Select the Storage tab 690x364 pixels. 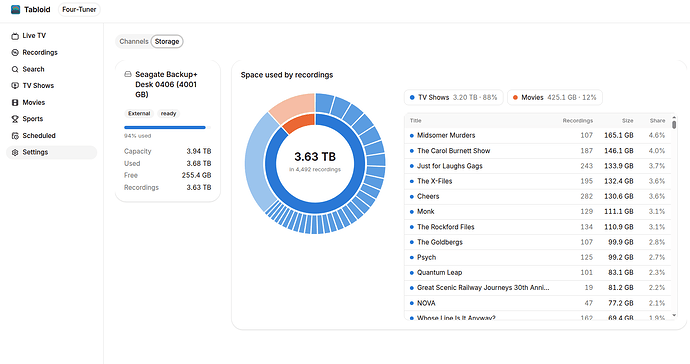click(x=167, y=41)
